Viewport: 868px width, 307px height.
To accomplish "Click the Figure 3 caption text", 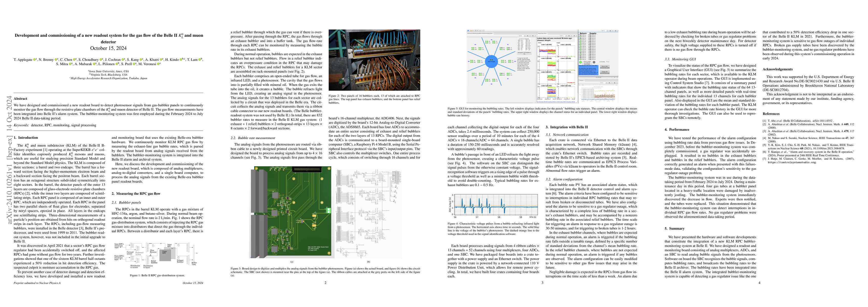I will pyautogui.click(x=325, y=272).
